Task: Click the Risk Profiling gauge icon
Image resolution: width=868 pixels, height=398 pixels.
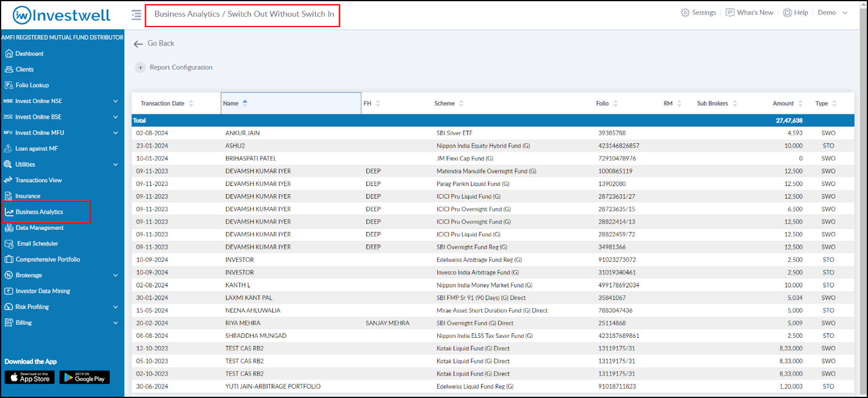Action: click(x=8, y=307)
